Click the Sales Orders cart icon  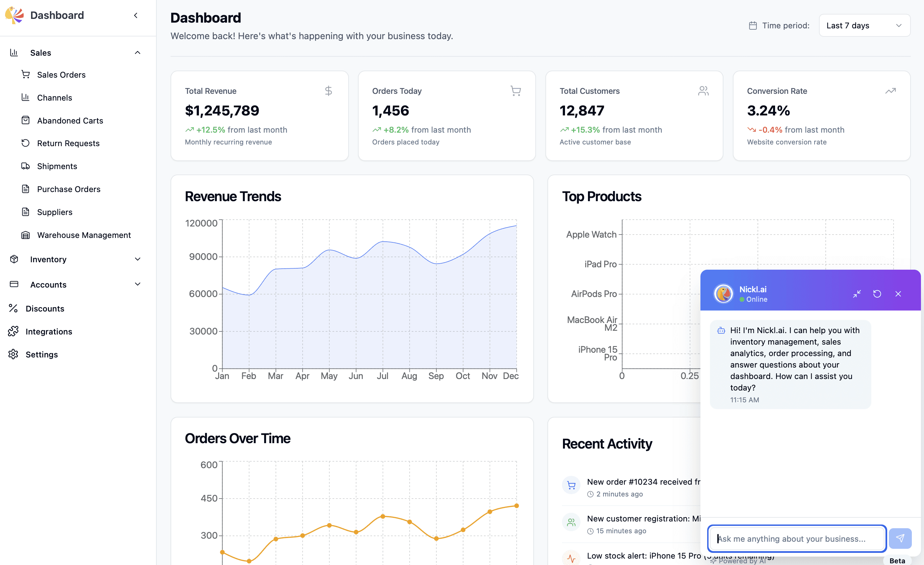(26, 75)
